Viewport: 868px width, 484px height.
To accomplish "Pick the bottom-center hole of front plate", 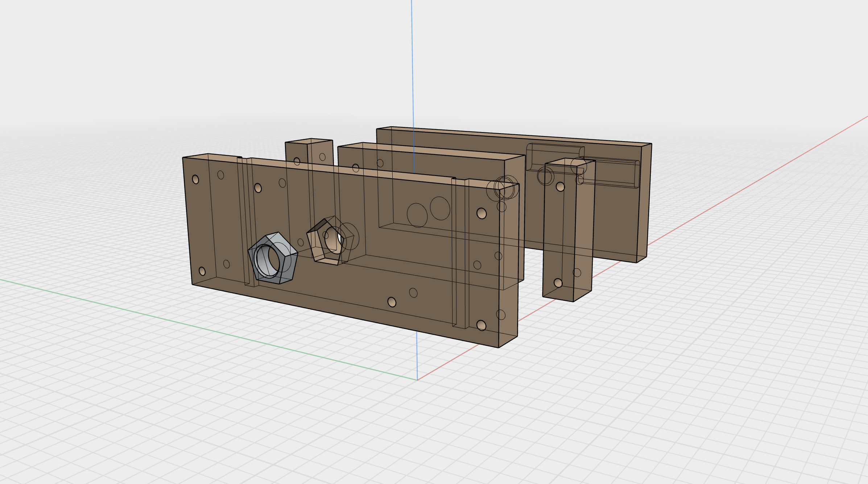I will pyautogui.click(x=392, y=302).
